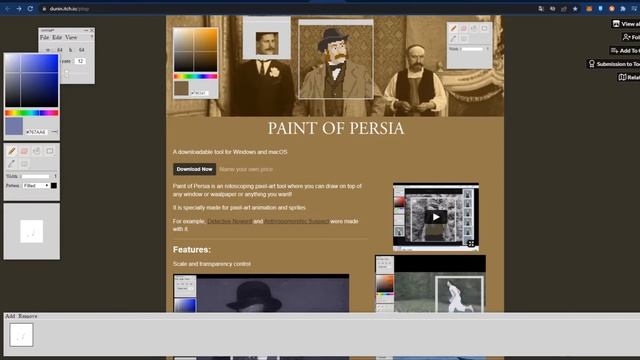Reload the browser page
640x360 pixels.
30,9
